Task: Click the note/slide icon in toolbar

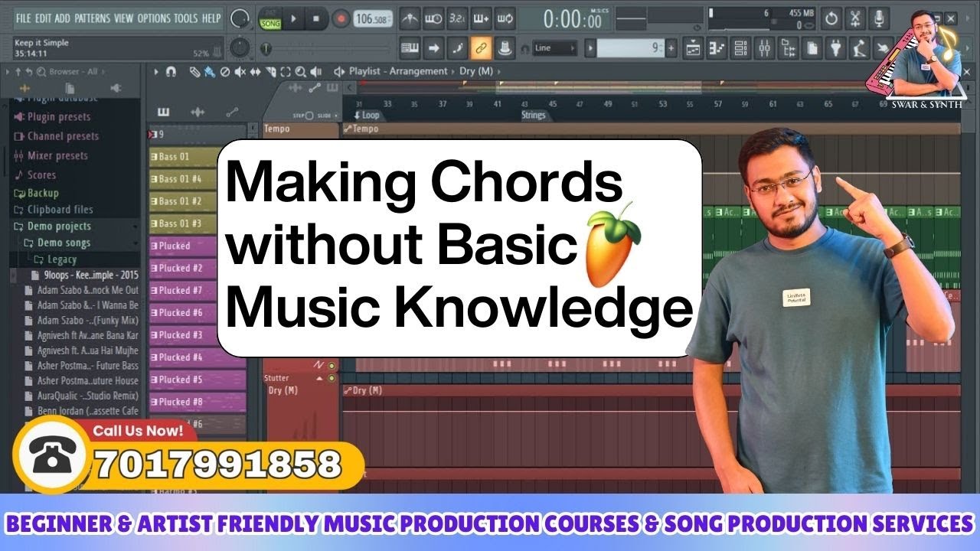Action: click(457, 48)
